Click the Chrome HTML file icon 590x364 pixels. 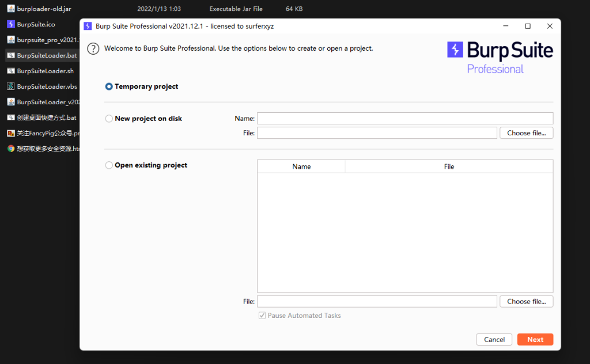[x=11, y=149]
